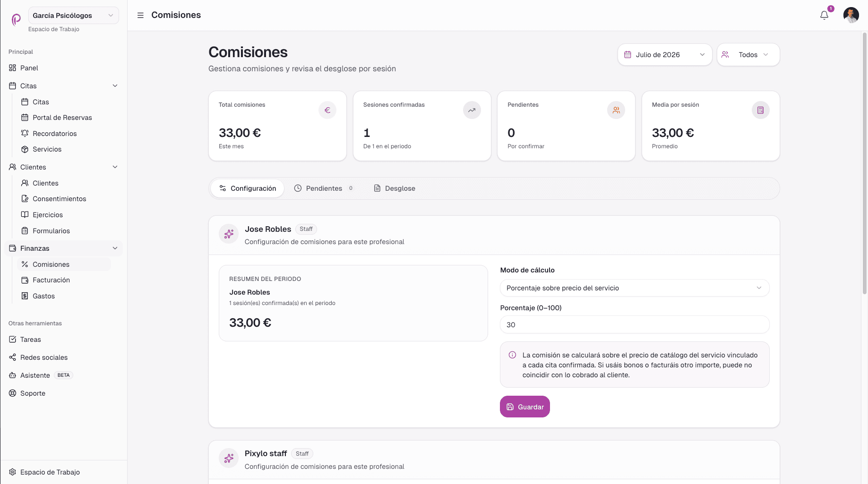Click the people icon on Pendientes card
The image size is (868, 484).
[616, 110]
